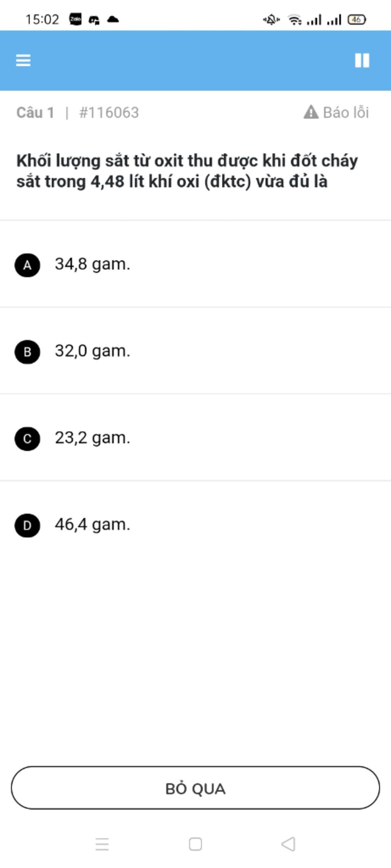This screenshot has width=391, height=868.
Task: Tap the Android home square icon
Action: click(195, 844)
